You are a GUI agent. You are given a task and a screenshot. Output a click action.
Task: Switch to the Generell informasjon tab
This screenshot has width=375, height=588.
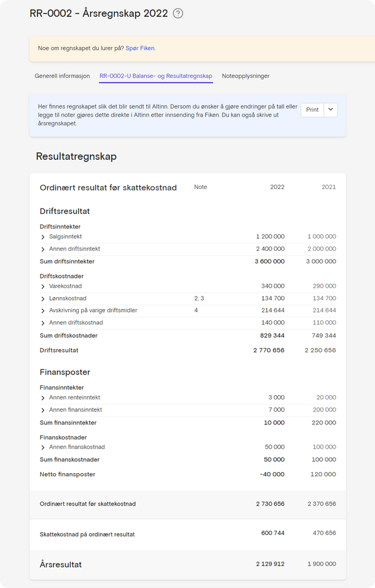pos(62,76)
